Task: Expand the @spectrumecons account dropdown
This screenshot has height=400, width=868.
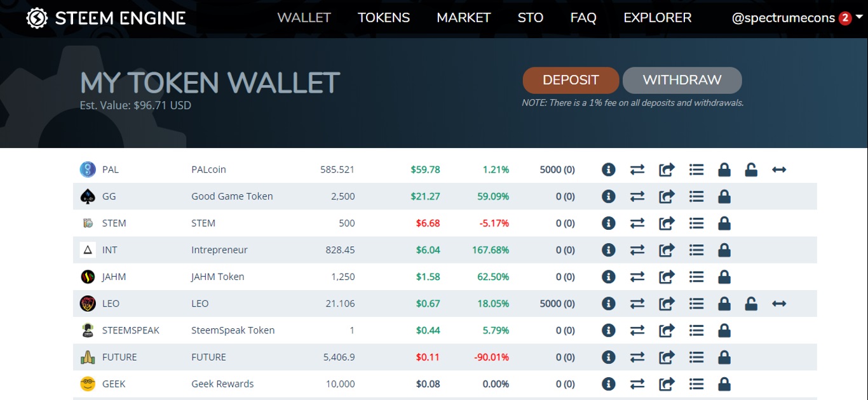Action: [x=797, y=18]
